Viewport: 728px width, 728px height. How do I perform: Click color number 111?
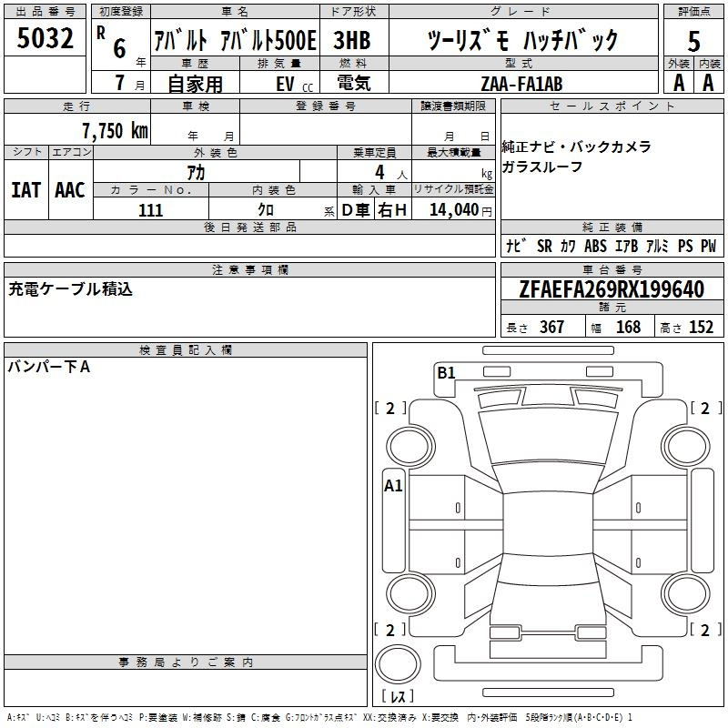pos(150,210)
